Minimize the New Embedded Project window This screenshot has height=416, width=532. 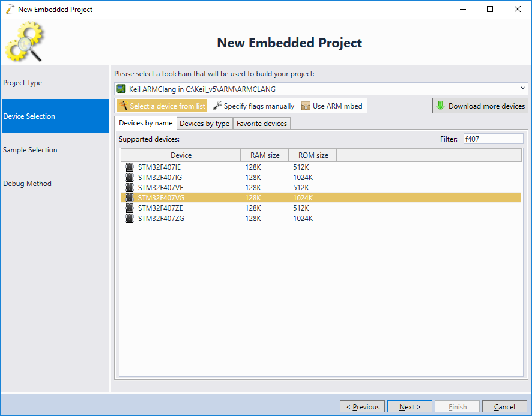pyautogui.click(x=463, y=9)
